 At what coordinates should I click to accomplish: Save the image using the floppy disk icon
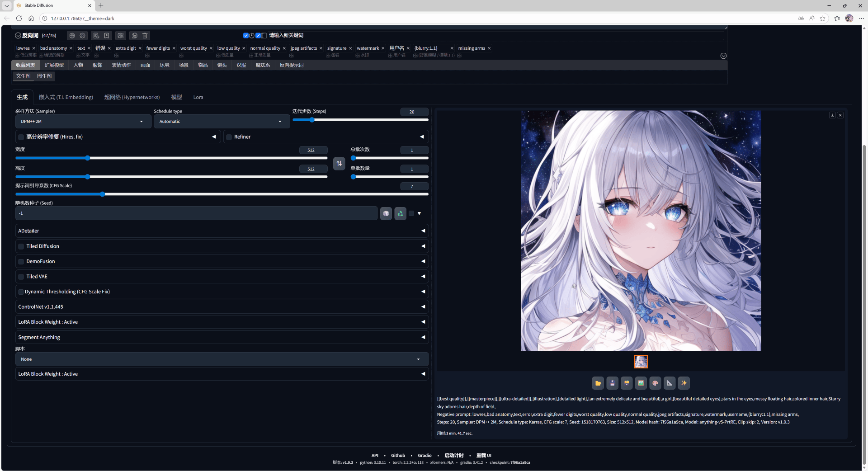[612, 383]
